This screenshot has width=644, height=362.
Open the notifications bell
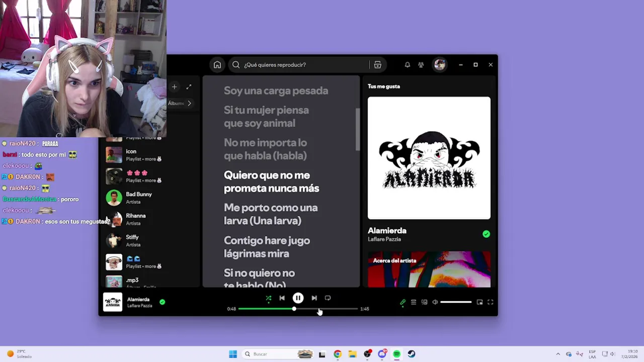click(408, 65)
